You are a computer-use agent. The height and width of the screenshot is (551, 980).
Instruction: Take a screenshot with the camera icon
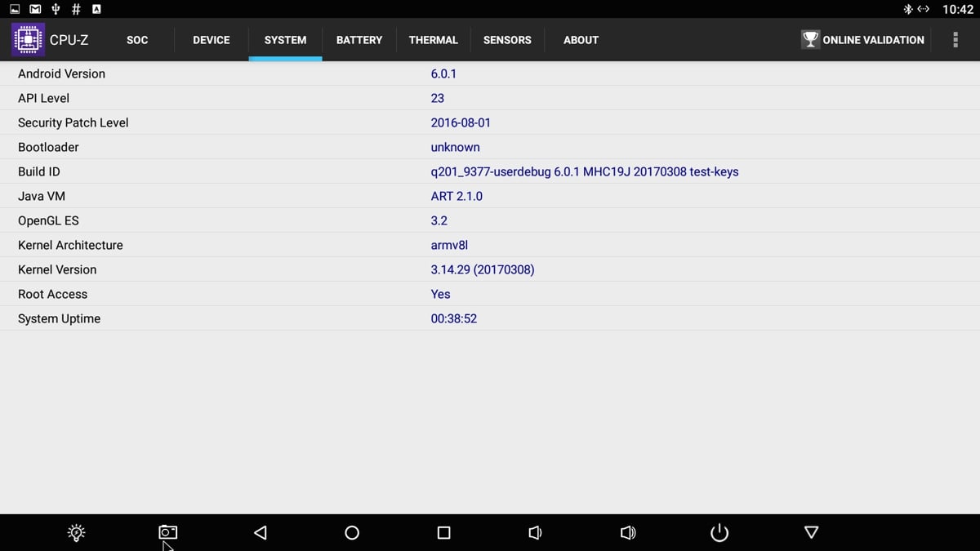[x=167, y=532]
